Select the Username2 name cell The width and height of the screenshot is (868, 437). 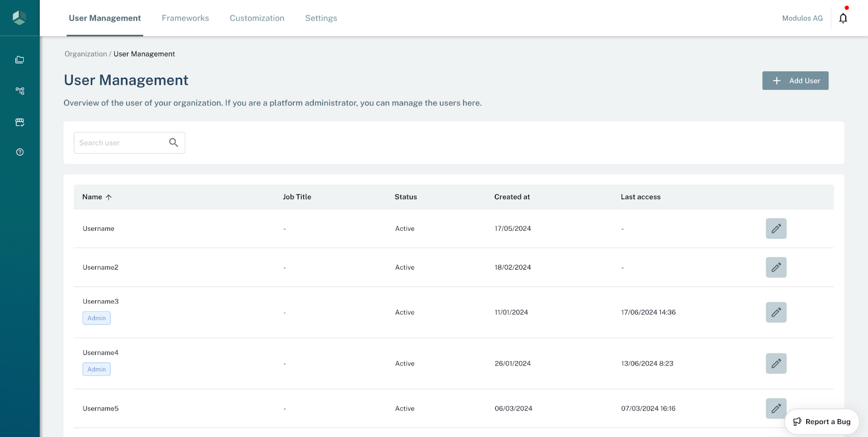[x=100, y=267]
